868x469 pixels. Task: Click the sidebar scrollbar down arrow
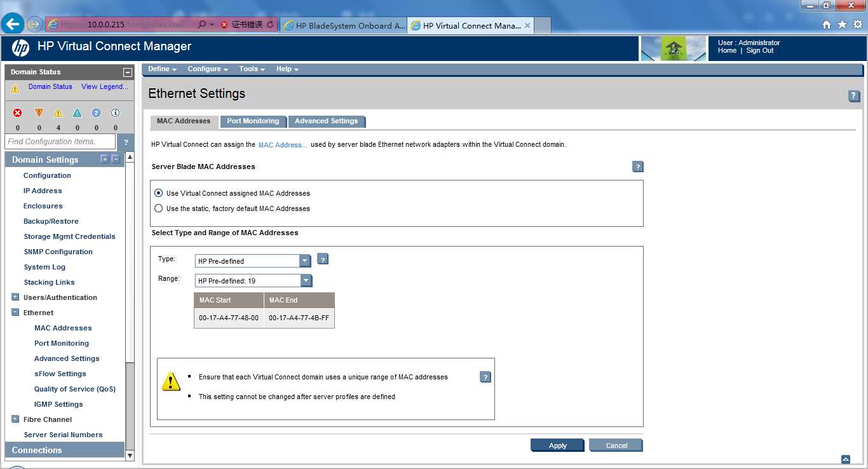[130, 456]
